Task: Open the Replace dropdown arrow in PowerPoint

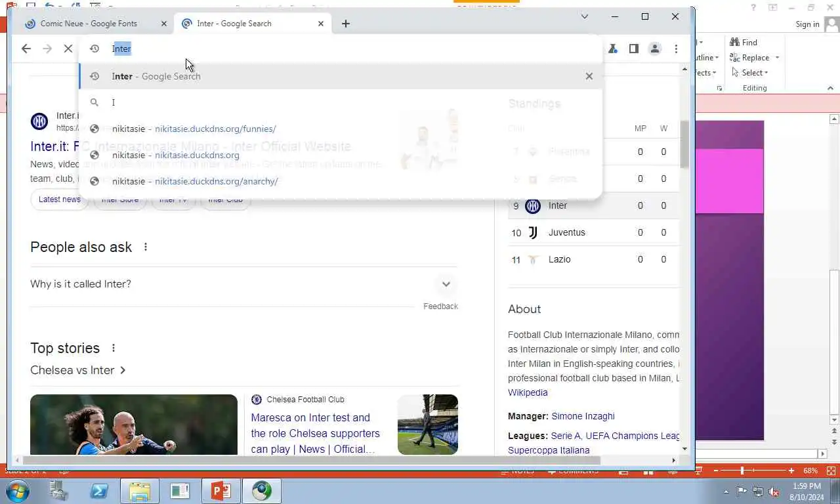Action: pyautogui.click(x=777, y=58)
